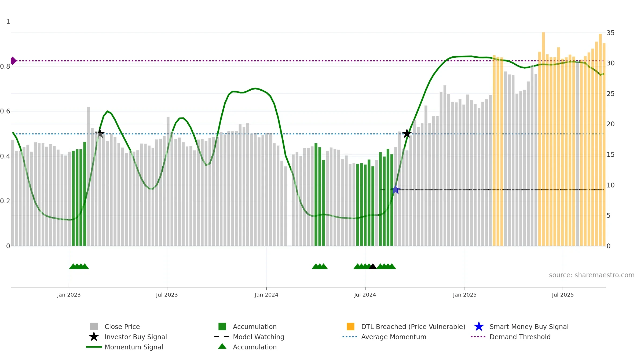Click the purple diamond Demand Threshold marker
Screen dimensions: 644x362
pyautogui.click(x=13, y=61)
